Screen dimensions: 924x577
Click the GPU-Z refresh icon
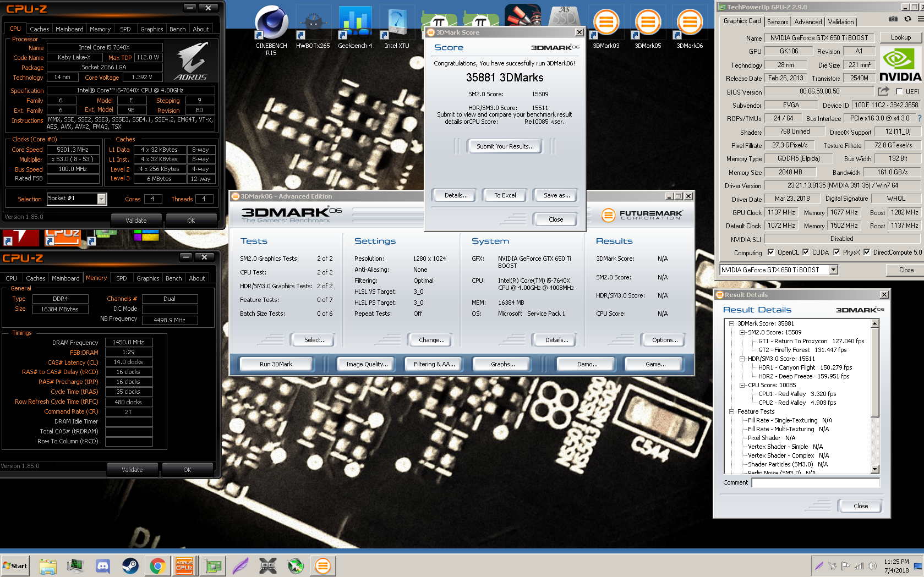tap(907, 19)
